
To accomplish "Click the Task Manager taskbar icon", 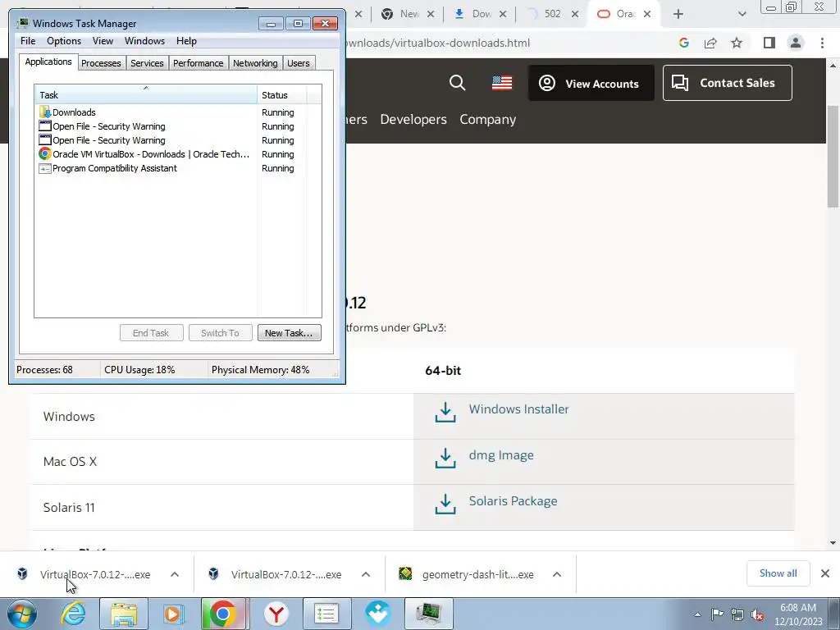I will [428, 614].
